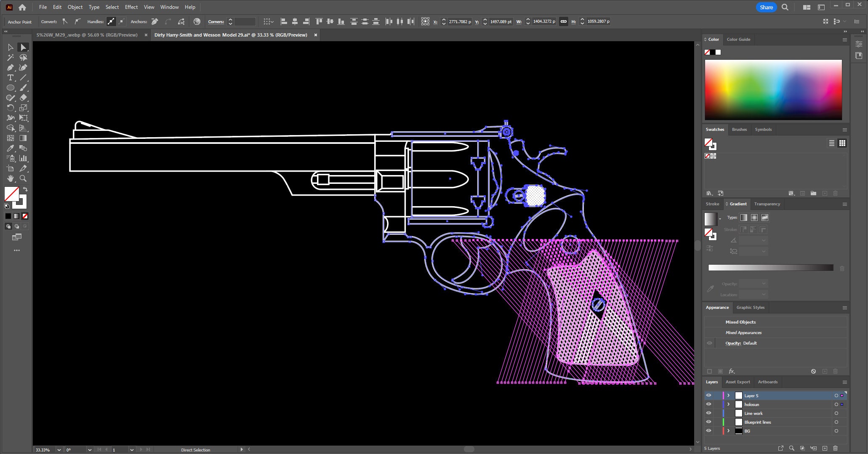Image resolution: width=868 pixels, height=454 pixels.
Task: Expand the Layer 5 layer contents
Action: pyautogui.click(x=728, y=396)
